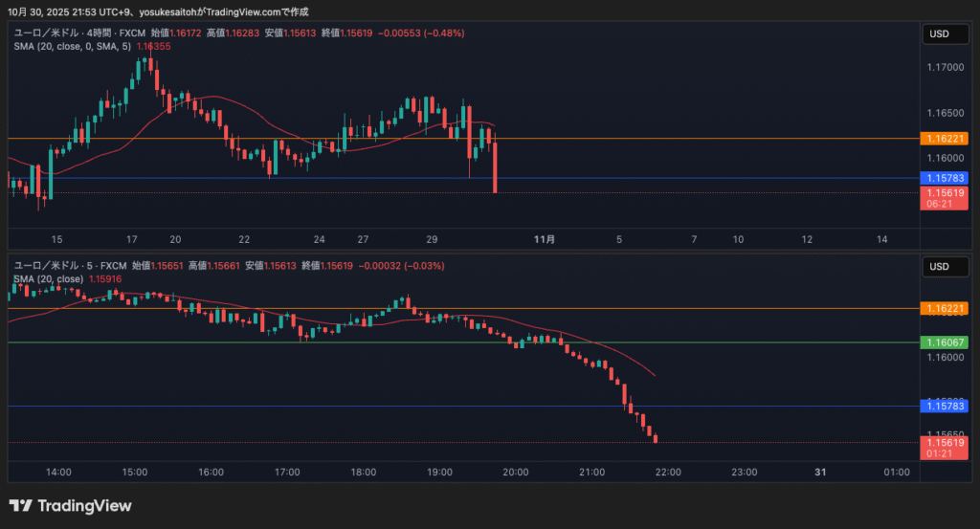Click the red 1.15619 current price label in upper chart

(945, 192)
